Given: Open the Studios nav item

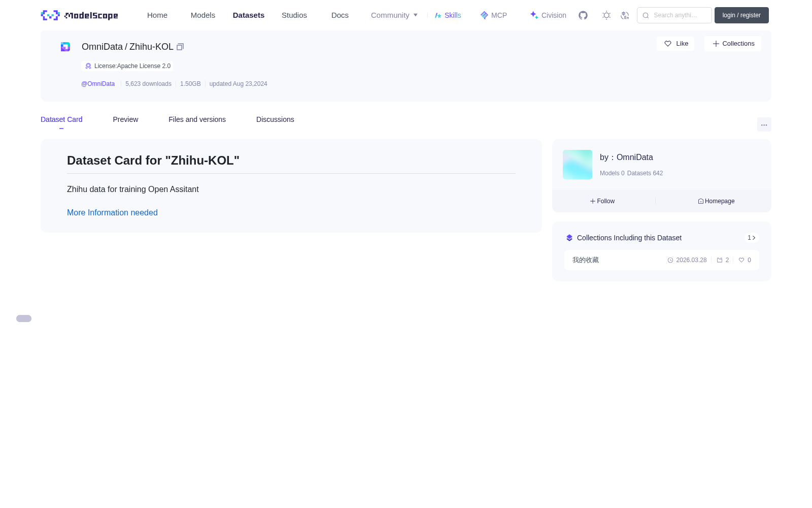Looking at the screenshot, I should 294,15.
